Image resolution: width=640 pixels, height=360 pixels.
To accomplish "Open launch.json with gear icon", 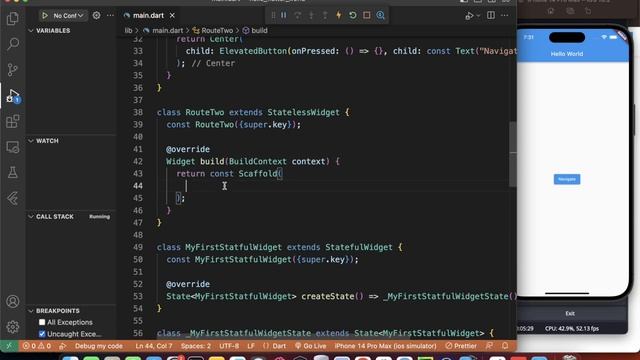I will point(96,16).
